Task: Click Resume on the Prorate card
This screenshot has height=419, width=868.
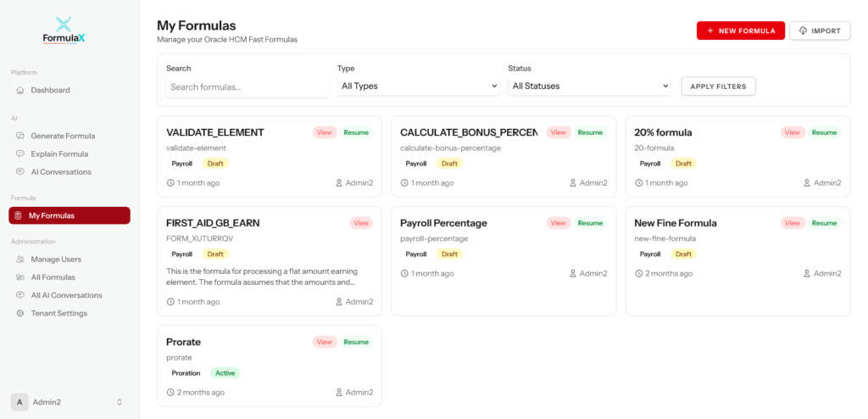Action: pyautogui.click(x=356, y=342)
